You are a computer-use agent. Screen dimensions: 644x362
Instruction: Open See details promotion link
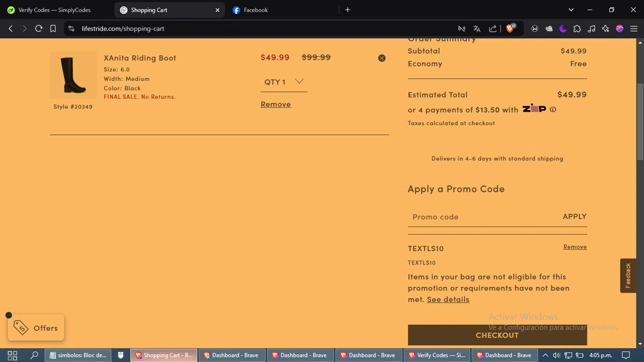[x=448, y=299]
